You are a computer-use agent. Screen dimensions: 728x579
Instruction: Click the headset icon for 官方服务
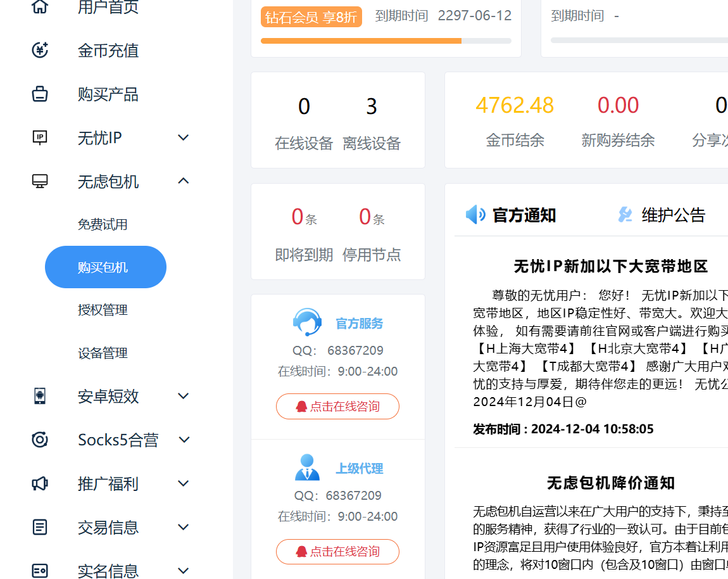pyautogui.click(x=307, y=322)
